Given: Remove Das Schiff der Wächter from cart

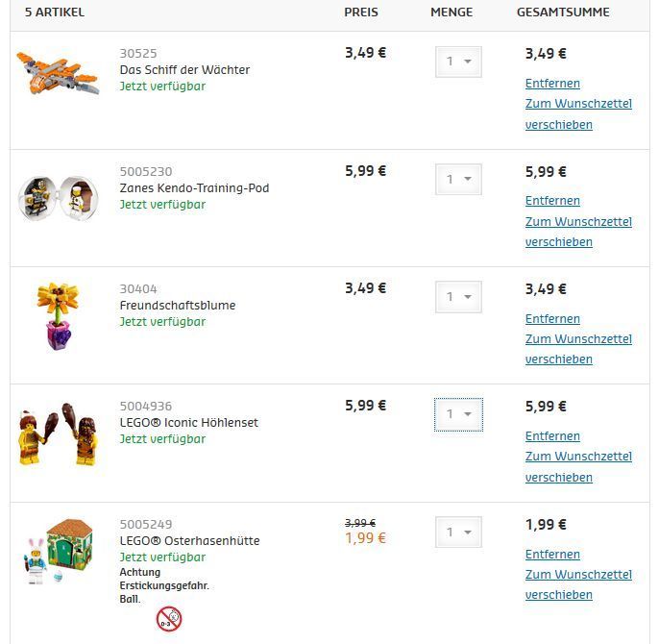Looking at the screenshot, I should (x=552, y=84).
